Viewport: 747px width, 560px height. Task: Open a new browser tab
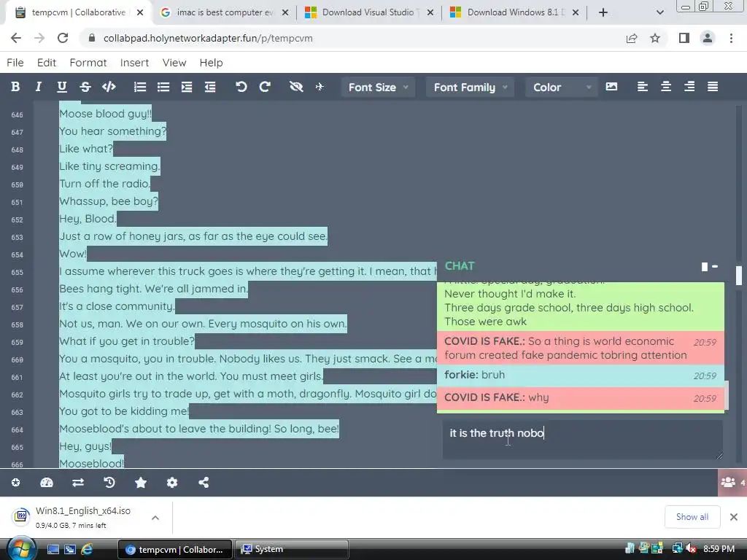point(603,12)
